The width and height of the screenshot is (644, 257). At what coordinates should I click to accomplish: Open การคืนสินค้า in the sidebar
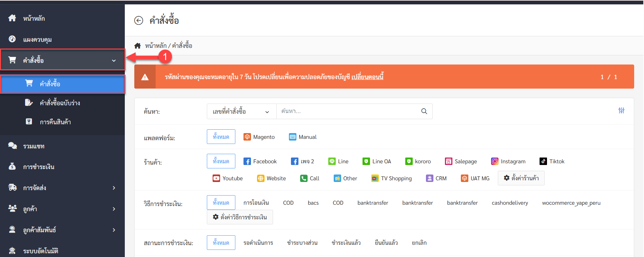pos(55,122)
